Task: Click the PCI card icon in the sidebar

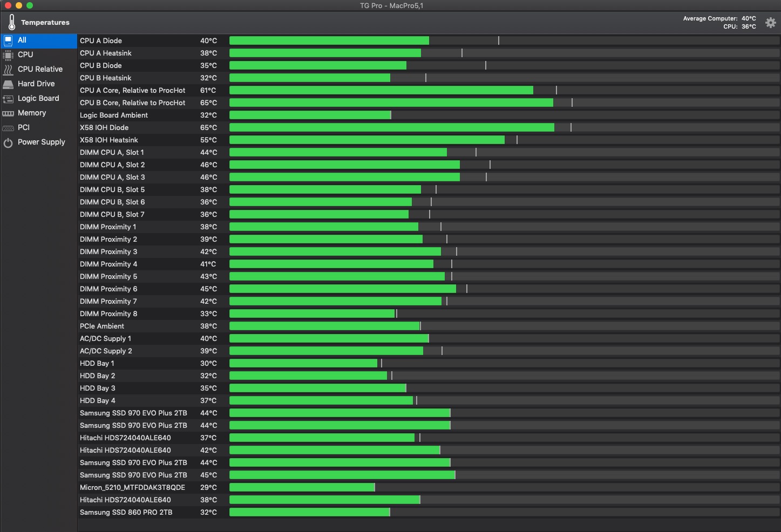Action: pyautogui.click(x=8, y=128)
